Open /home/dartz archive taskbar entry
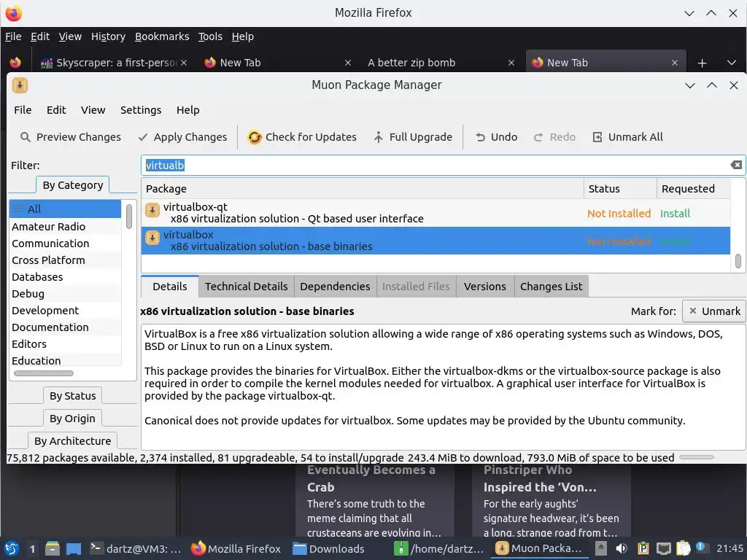747x560 pixels. (439, 548)
